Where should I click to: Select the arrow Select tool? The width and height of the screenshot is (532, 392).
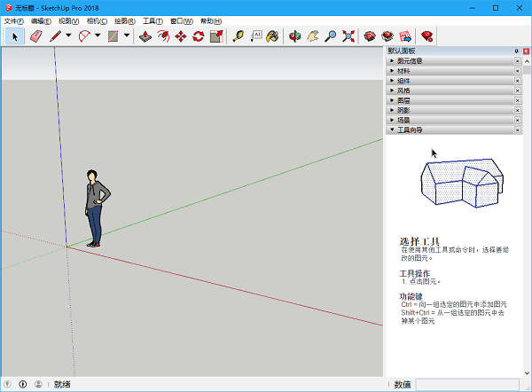pyautogui.click(x=14, y=36)
